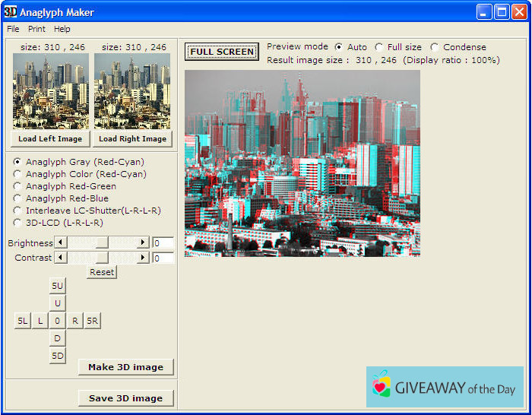Enable Condense preview mode
Image resolution: width=532 pixels, height=415 pixels.
click(x=435, y=47)
